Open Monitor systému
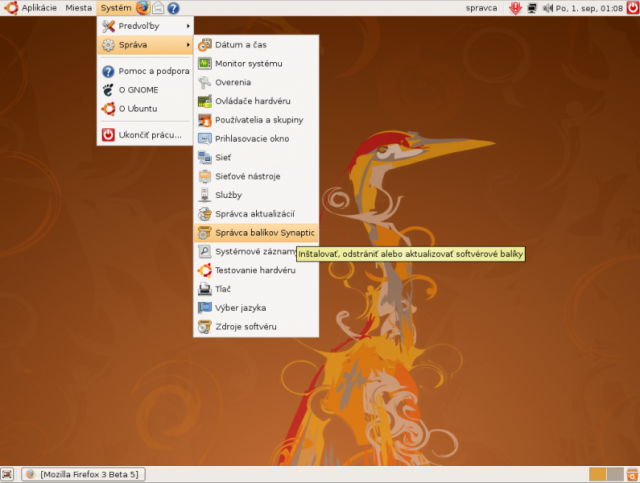640x483 pixels. pos(256,64)
